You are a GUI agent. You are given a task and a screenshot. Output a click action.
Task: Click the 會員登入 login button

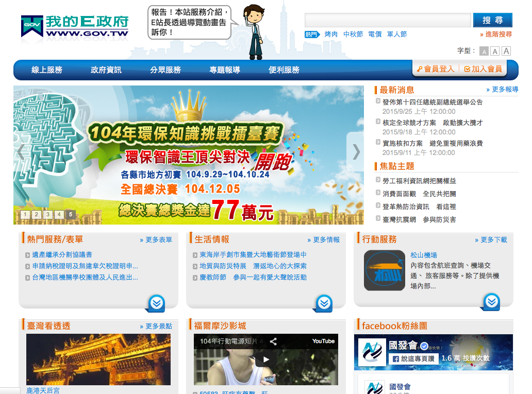pyautogui.click(x=436, y=69)
